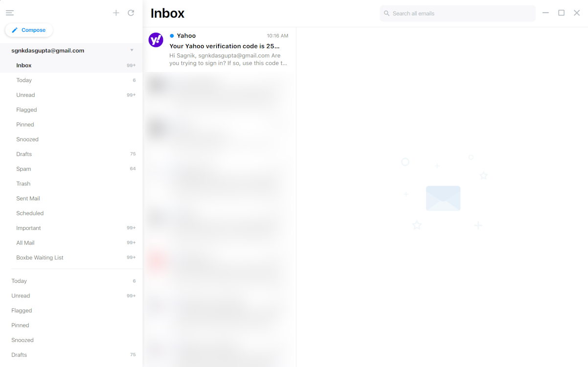Expand the sgnkdasgupta@gmail.com account dropdown
The height and width of the screenshot is (367, 588).
(132, 50)
